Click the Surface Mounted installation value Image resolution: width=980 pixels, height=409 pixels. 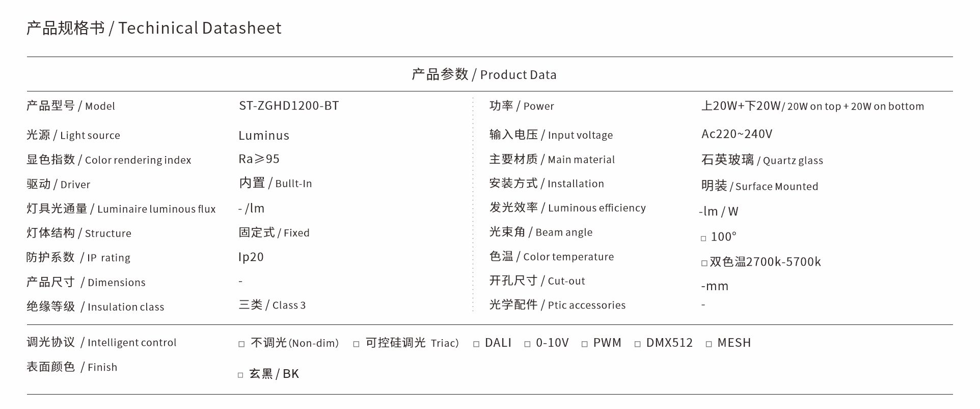pyautogui.click(x=776, y=187)
